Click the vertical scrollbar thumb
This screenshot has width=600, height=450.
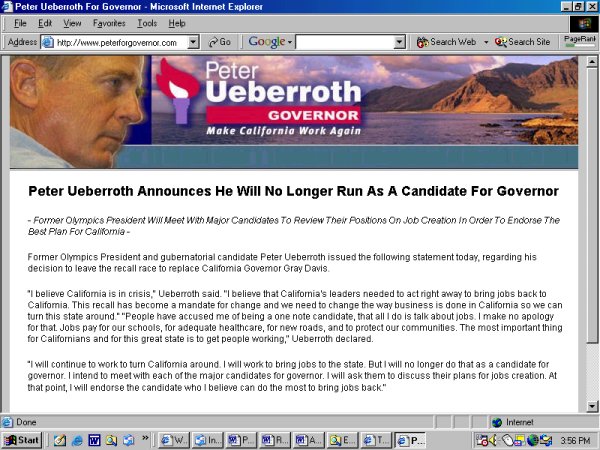click(592, 205)
